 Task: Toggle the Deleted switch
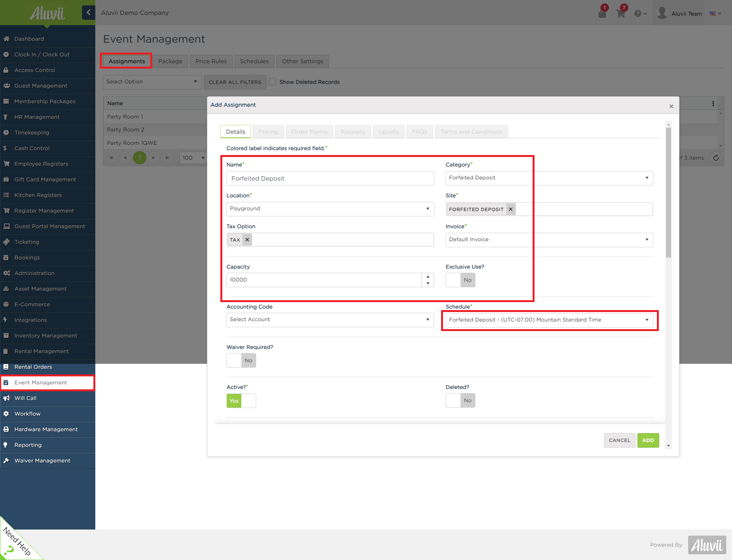pyautogui.click(x=460, y=400)
